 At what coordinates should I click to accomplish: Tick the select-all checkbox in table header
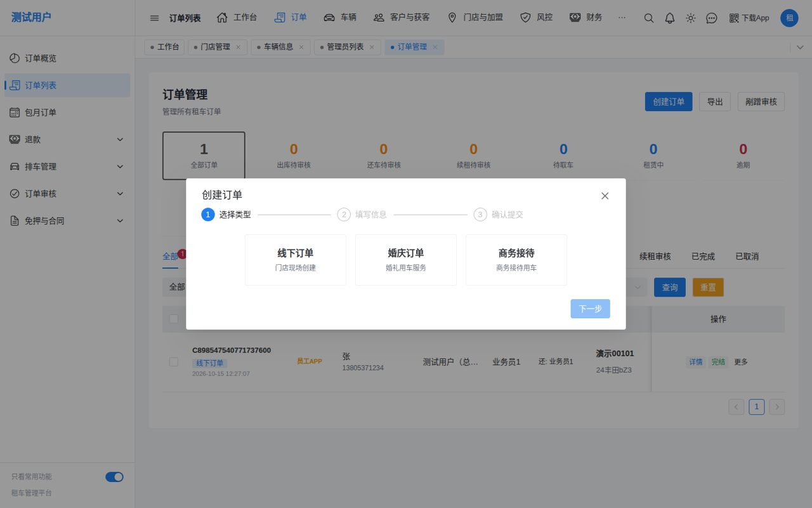(x=173, y=319)
